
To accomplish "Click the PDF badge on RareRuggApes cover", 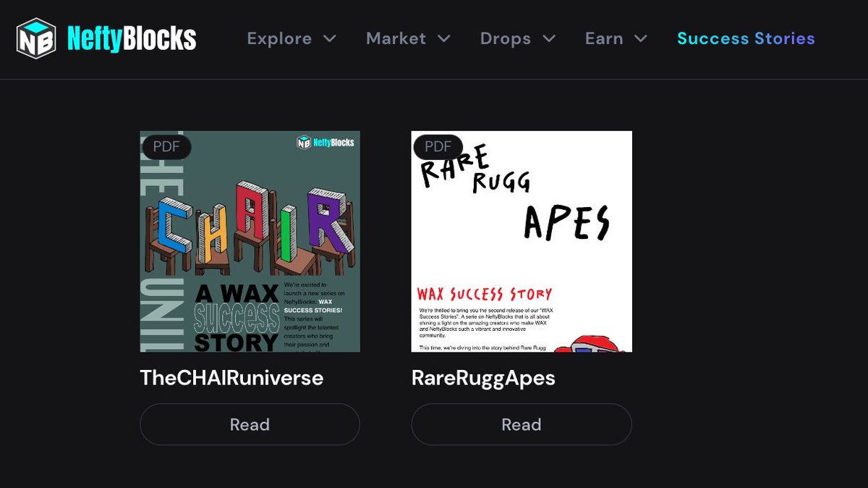I will coord(438,147).
